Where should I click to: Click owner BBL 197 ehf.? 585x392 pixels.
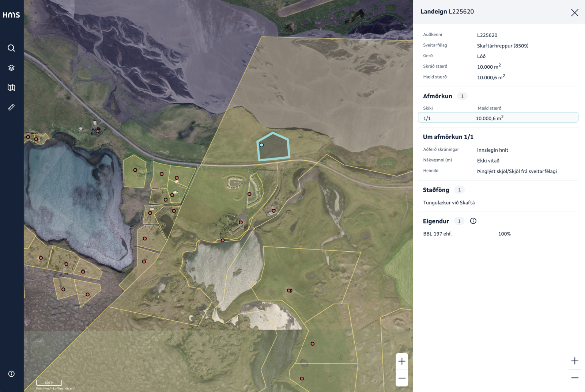coord(437,234)
